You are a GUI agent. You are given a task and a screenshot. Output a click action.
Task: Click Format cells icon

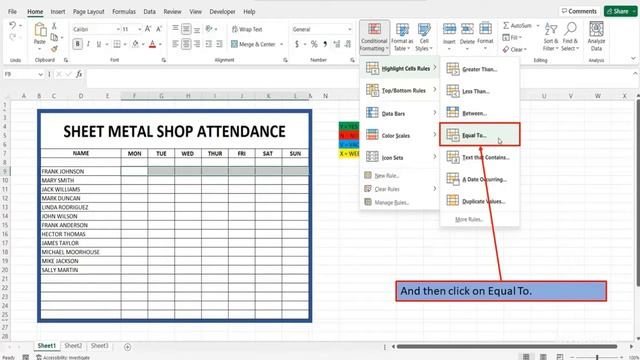pyautogui.click(x=485, y=36)
